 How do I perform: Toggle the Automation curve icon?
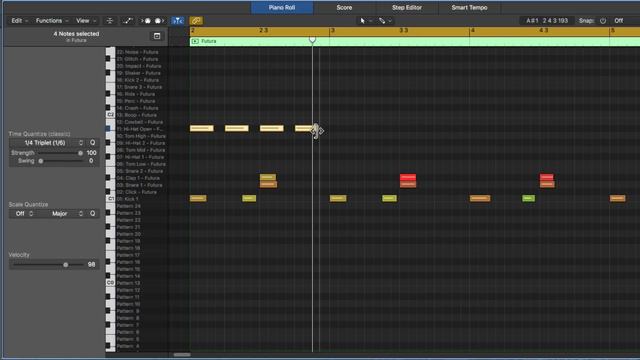[128, 20]
